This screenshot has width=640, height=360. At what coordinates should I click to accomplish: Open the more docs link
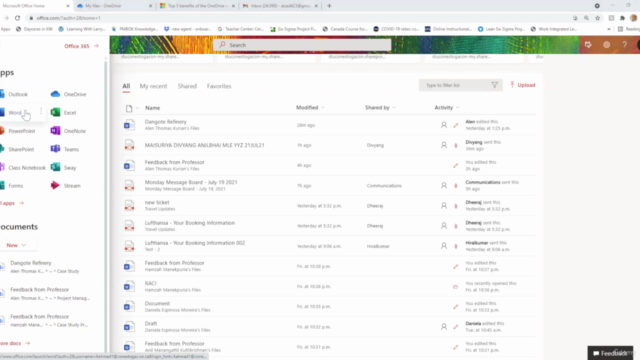[15, 343]
